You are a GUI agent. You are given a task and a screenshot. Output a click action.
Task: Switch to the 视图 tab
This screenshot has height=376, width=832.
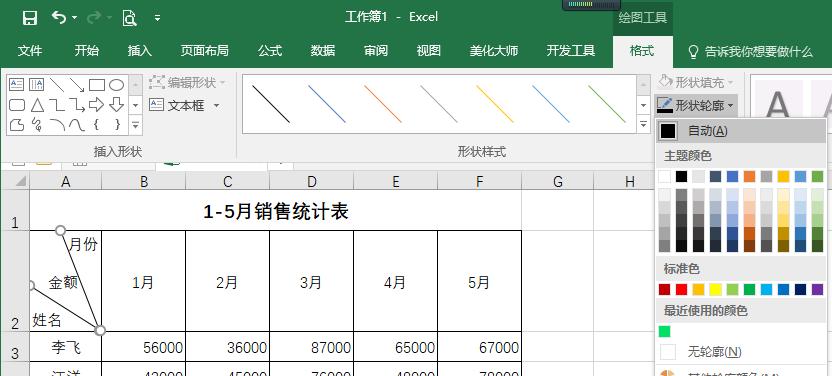click(x=429, y=51)
